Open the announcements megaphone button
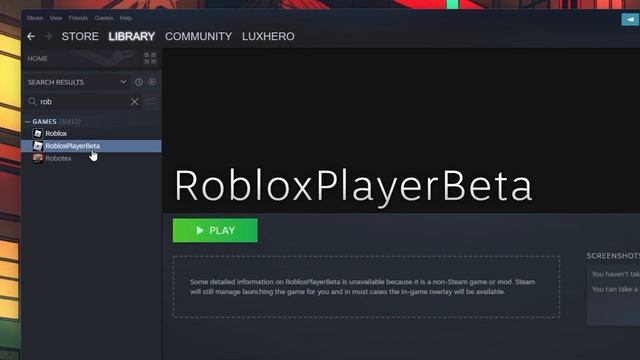This screenshot has height=360, width=640. coord(630,19)
